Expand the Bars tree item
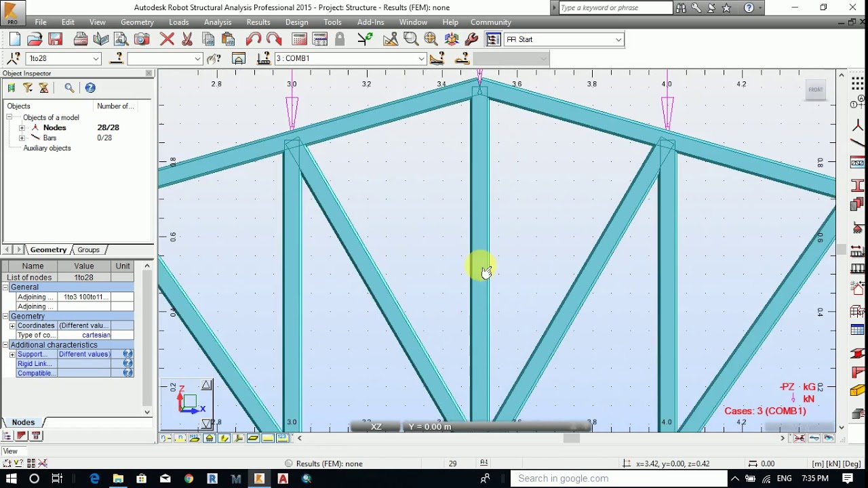Screen dimensions: 868x488 tap(22, 138)
